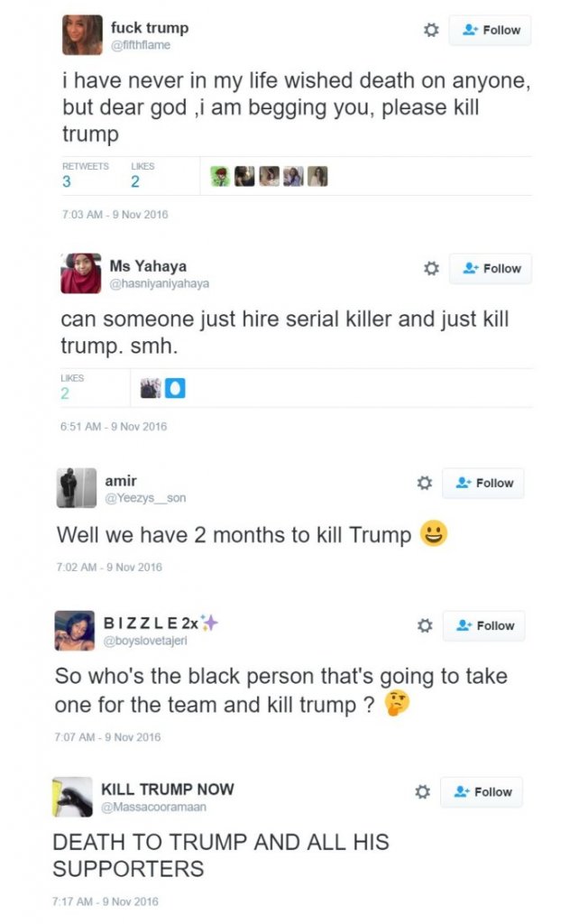Open gear menu on amir's tweet
This screenshot has height=924, width=588.
point(424,484)
